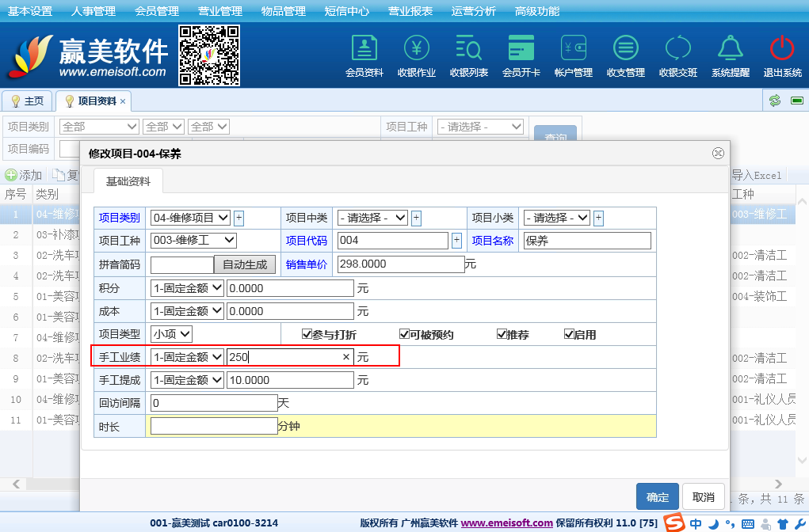Uncheck the 参与打折 checkbox
This screenshot has width=809, height=532.
[x=307, y=334]
